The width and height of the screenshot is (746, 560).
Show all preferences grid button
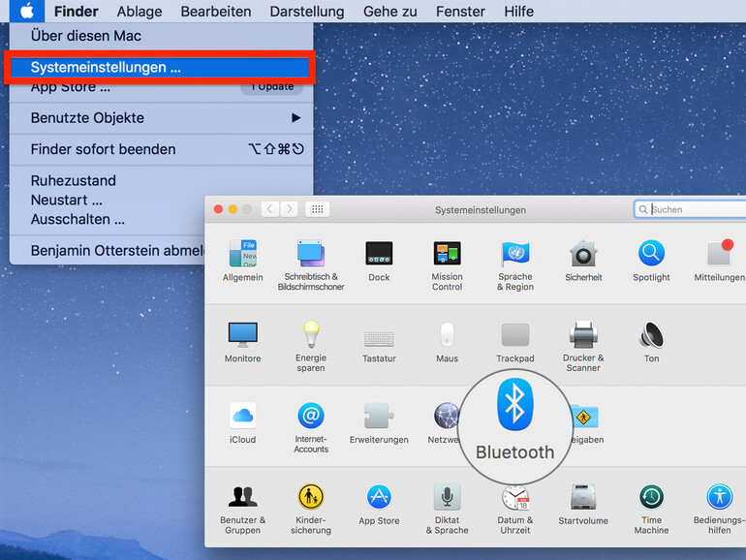(x=318, y=209)
